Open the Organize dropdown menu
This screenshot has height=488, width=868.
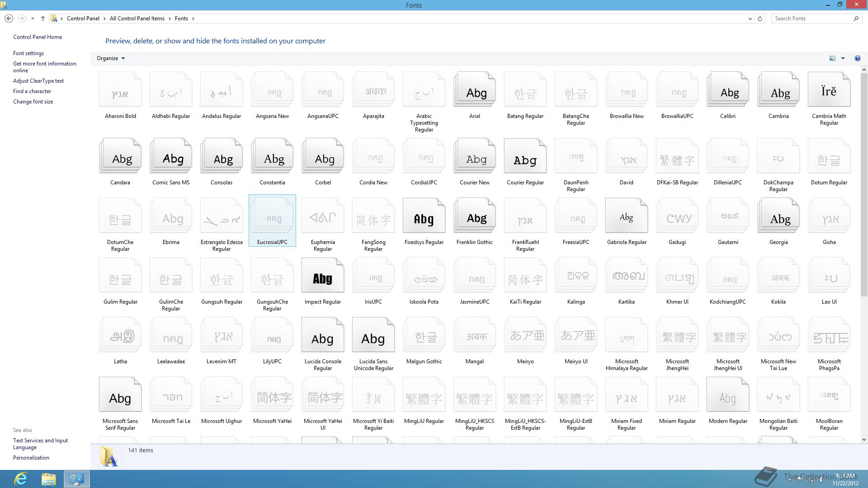pyautogui.click(x=111, y=58)
